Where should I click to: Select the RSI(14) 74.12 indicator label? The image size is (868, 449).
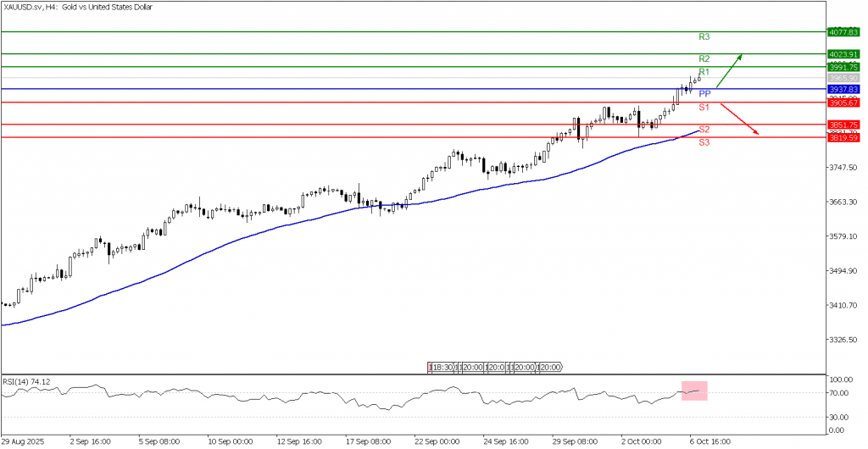[x=27, y=381]
